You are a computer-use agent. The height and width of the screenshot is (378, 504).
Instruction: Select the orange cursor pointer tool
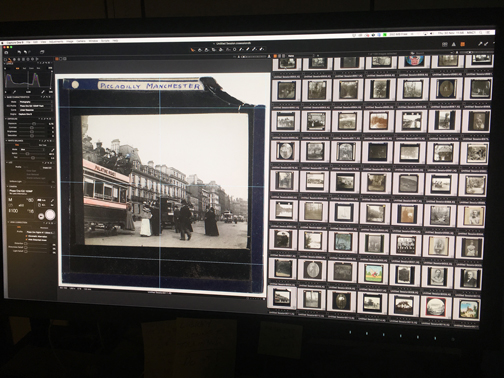pyautogui.click(x=192, y=50)
